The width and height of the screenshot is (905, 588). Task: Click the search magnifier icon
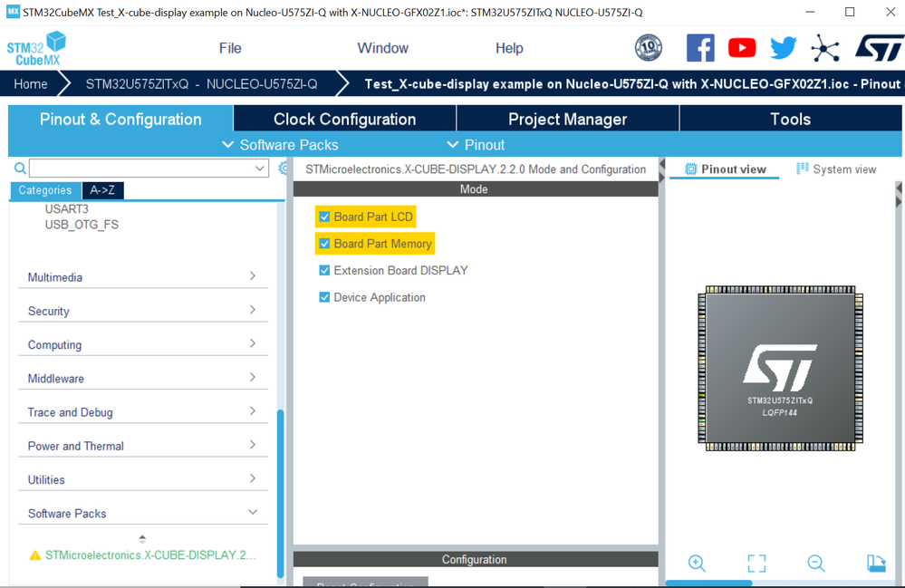(x=20, y=168)
